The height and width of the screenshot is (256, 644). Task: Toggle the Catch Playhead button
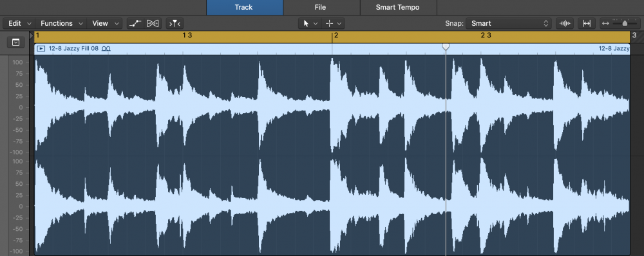(x=175, y=23)
